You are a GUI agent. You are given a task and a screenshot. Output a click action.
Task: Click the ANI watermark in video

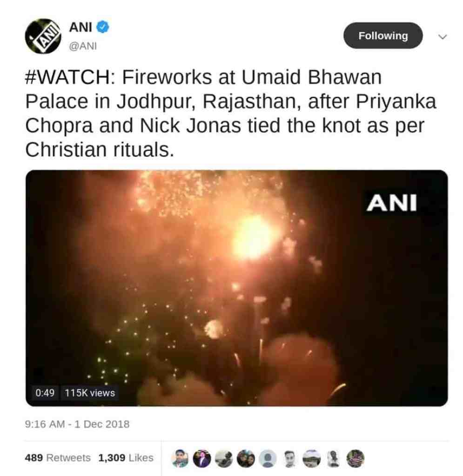392,203
